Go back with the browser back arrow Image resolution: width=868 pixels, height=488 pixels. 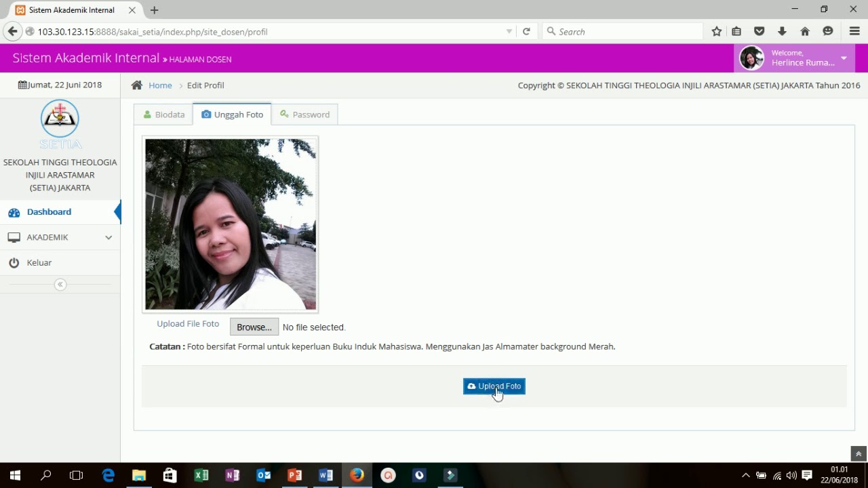[12, 31]
